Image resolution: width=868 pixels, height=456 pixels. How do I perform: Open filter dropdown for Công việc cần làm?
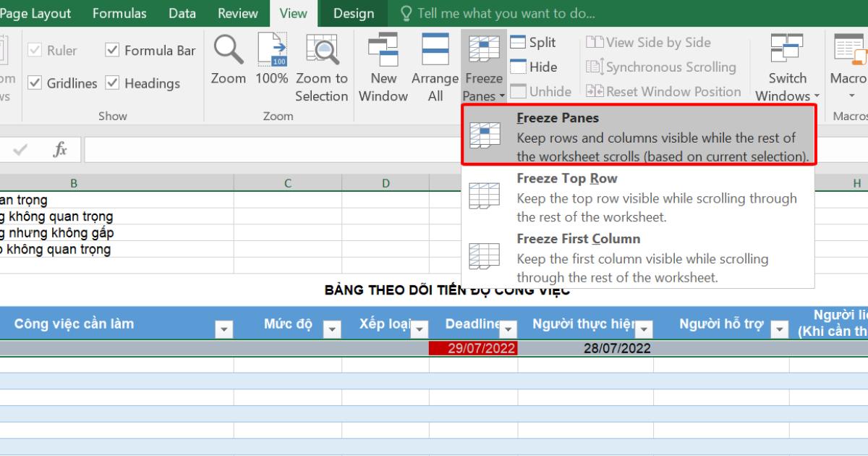[x=225, y=329]
